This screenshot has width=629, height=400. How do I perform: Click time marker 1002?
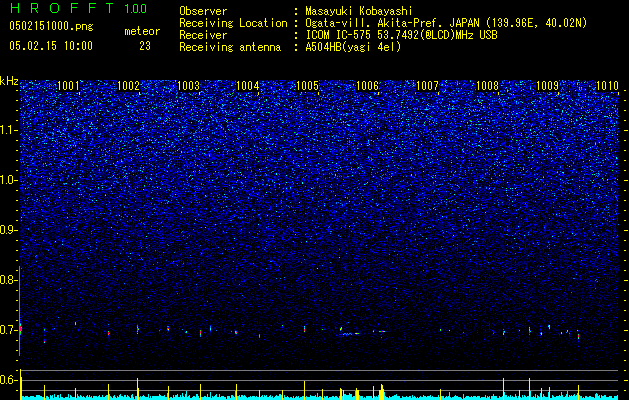click(x=128, y=85)
